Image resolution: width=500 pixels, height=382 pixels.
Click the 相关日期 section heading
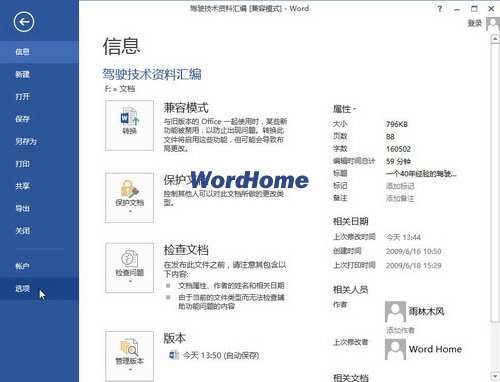pyautogui.click(x=351, y=221)
